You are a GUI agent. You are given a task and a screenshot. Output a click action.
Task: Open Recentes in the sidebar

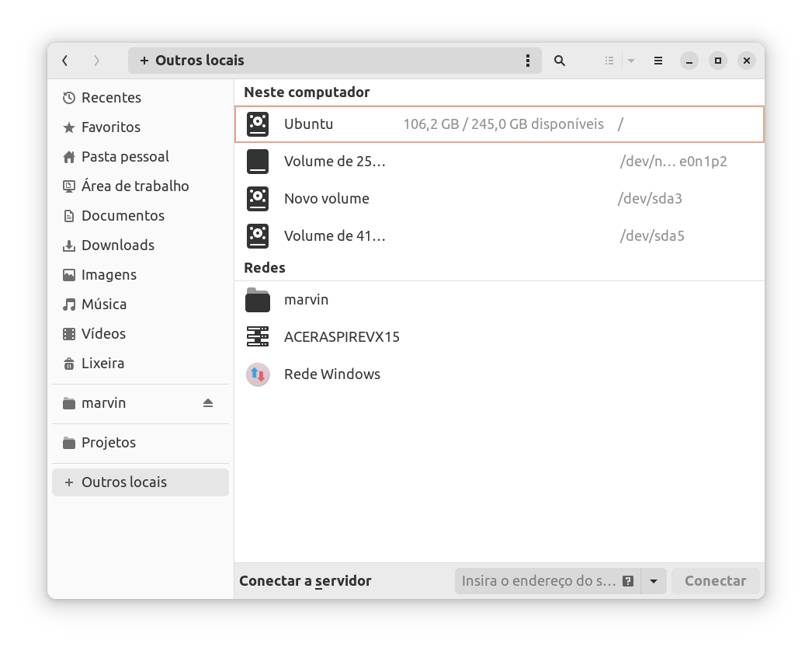click(x=111, y=98)
